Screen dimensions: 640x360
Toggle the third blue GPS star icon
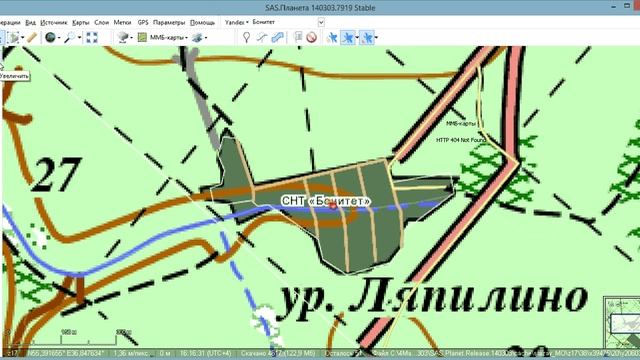pyautogui.click(x=367, y=38)
